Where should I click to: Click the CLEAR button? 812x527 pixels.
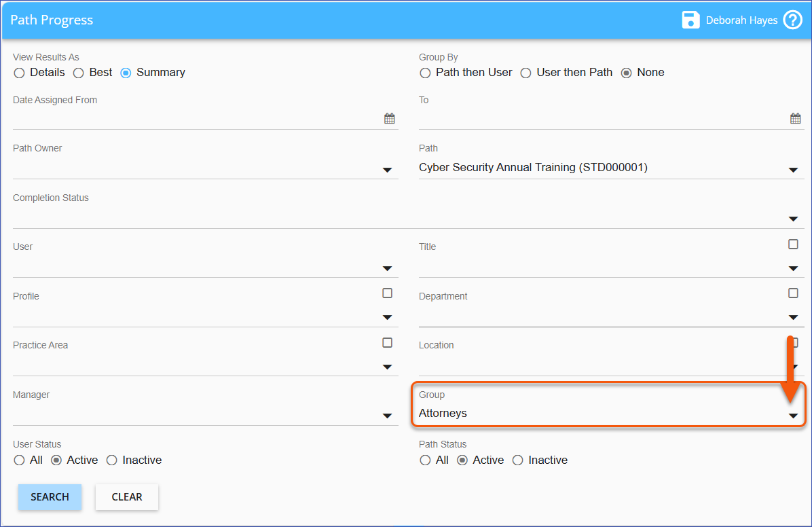tap(127, 497)
